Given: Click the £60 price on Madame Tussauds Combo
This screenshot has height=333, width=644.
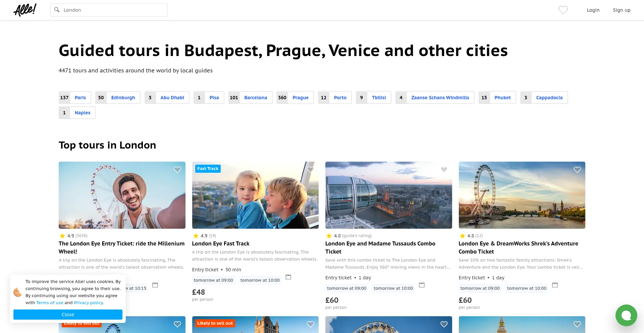Looking at the screenshot, I should (x=332, y=300).
